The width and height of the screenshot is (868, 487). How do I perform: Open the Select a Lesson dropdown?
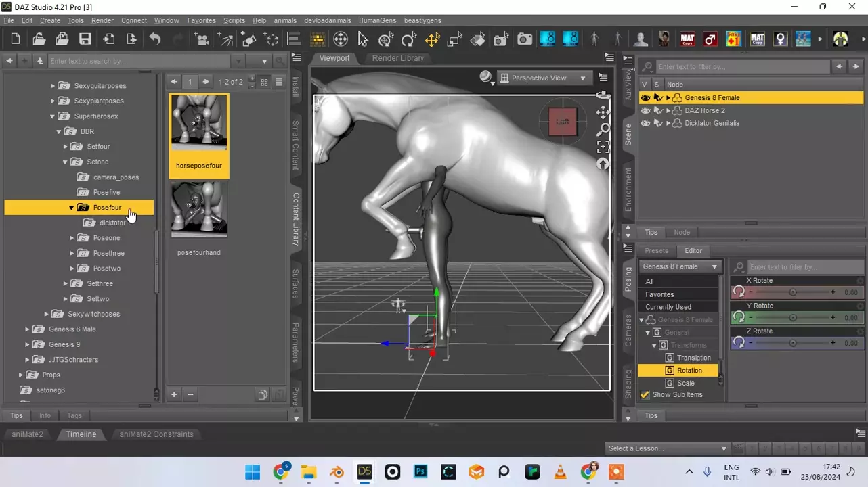coord(667,448)
